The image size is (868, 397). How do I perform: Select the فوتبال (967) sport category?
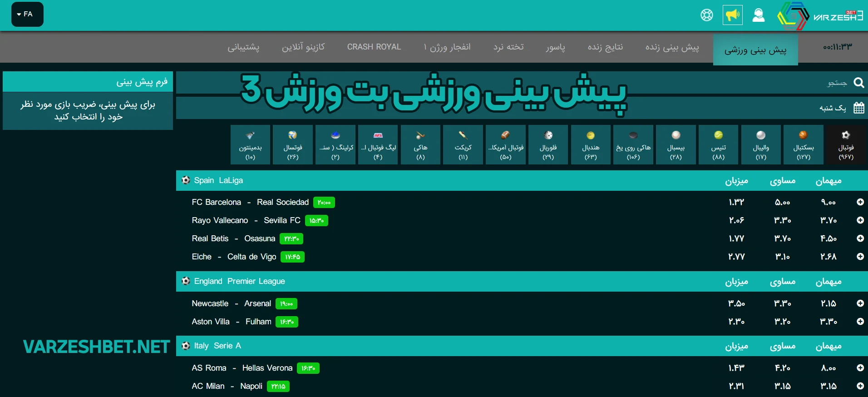click(846, 144)
